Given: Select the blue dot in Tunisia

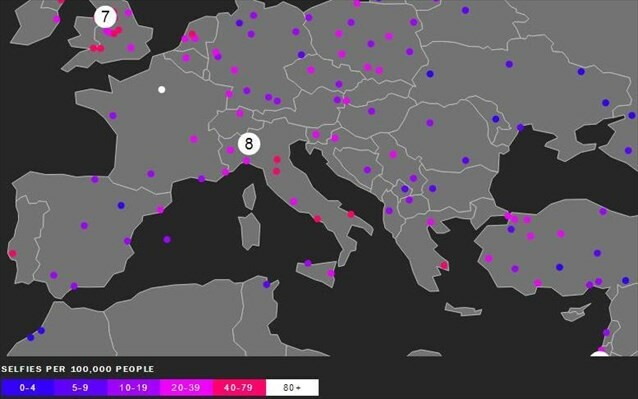Looking at the screenshot, I should 267,284.
